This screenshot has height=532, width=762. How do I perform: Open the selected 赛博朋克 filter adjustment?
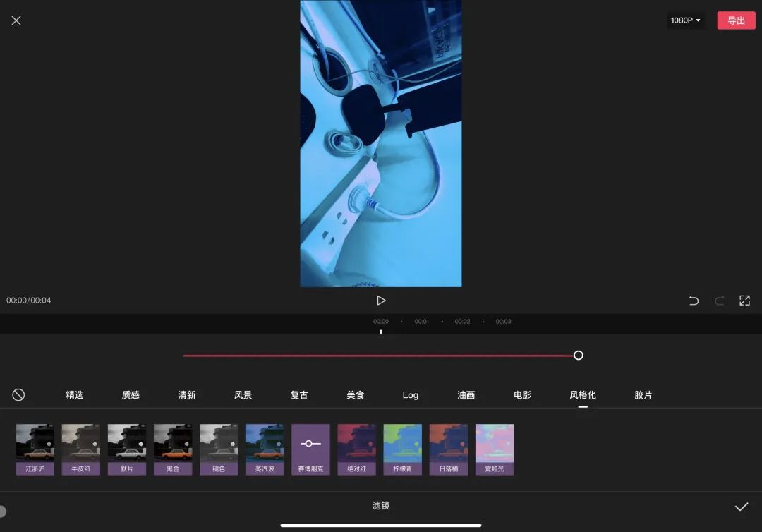(310, 449)
